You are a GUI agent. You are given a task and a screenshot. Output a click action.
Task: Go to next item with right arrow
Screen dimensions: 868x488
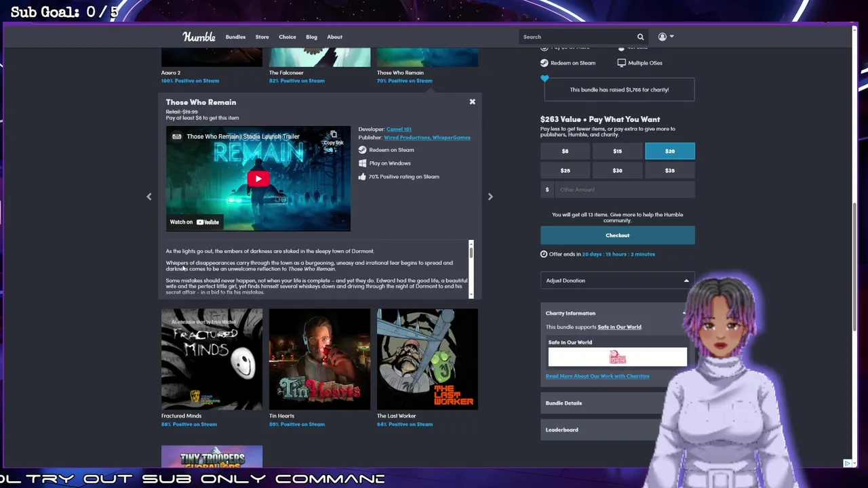[x=490, y=197]
